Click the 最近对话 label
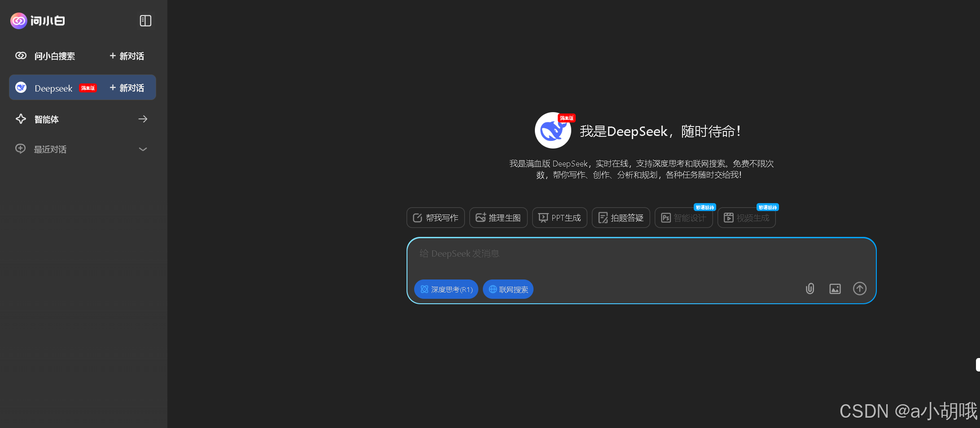The image size is (980, 428). (50, 149)
